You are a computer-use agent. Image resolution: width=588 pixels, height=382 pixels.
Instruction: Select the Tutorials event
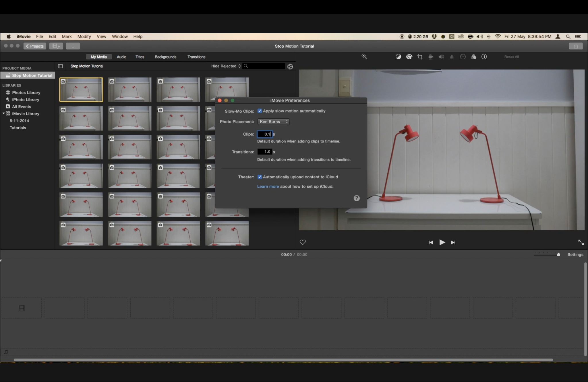18,128
